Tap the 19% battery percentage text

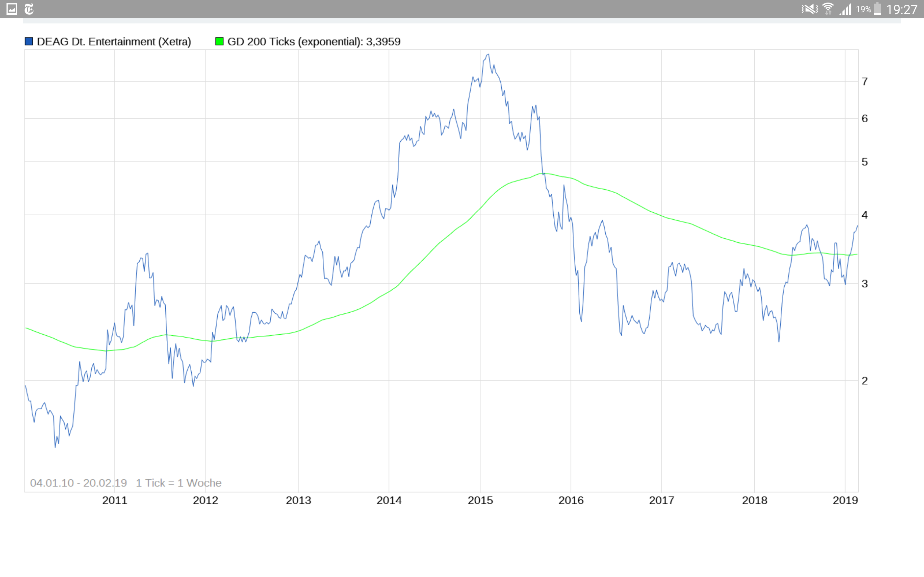(863, 9)
